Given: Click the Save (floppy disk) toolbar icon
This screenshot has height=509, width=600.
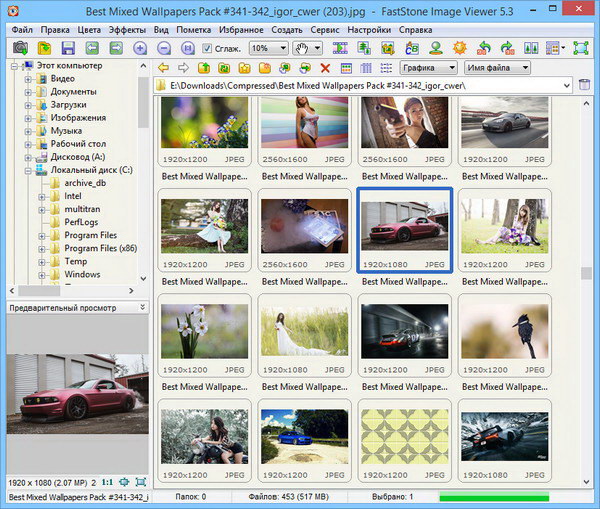Looking at the screenshot, I should point(68,48).
